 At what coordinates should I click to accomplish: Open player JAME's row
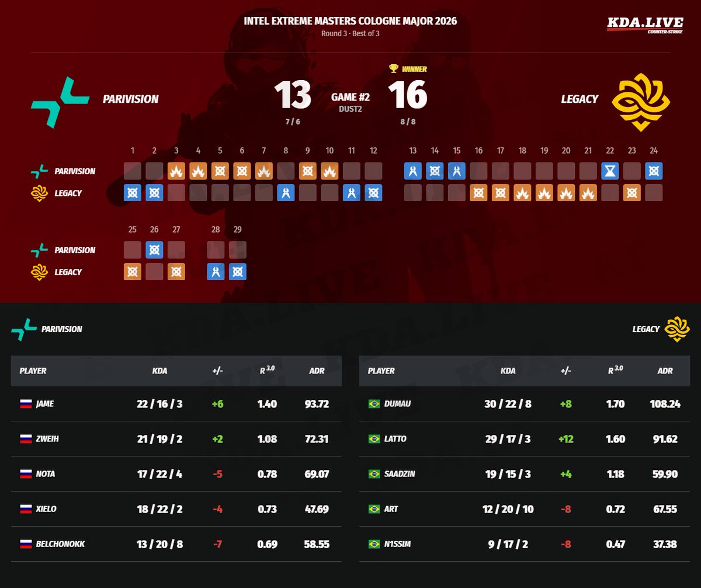click(x=176, y=404)
